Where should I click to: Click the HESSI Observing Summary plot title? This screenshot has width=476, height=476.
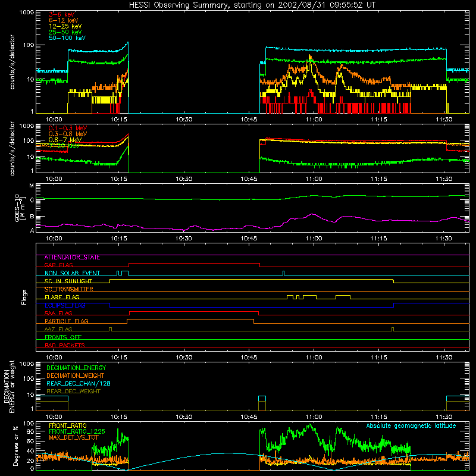[252, 5]
